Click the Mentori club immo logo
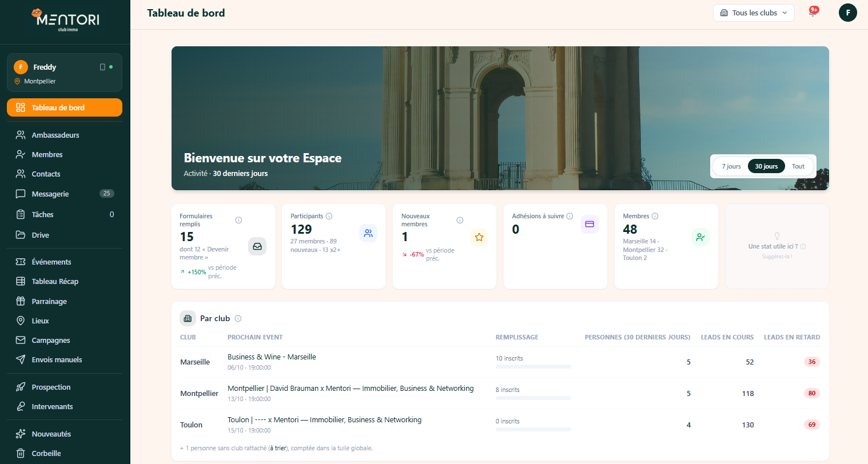This screenshot has width=868, height=464. (65, 20)
